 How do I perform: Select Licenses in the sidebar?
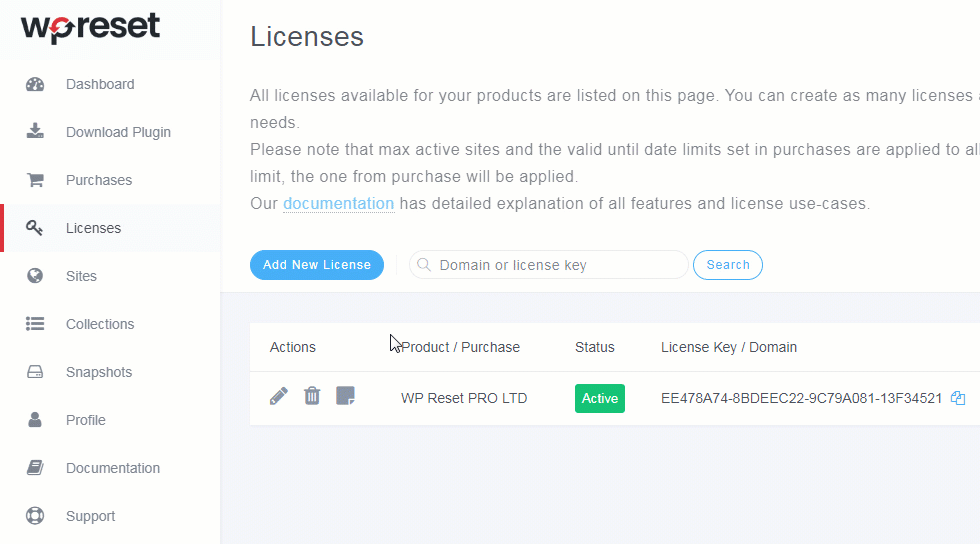pos(93,228)
